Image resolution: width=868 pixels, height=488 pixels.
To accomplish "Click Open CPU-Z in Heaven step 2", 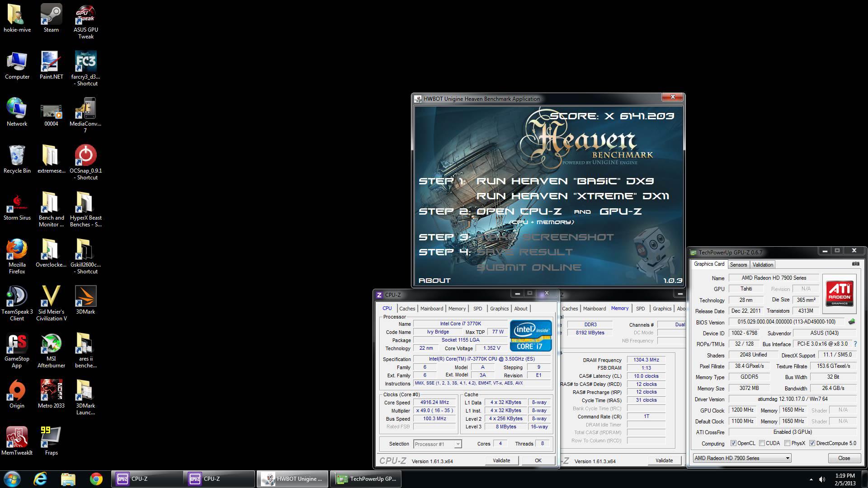I will click(x=519, y=211).
